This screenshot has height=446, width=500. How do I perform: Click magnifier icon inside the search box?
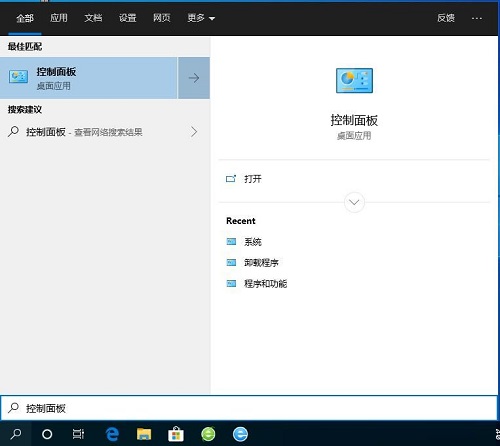pos(13,408)
